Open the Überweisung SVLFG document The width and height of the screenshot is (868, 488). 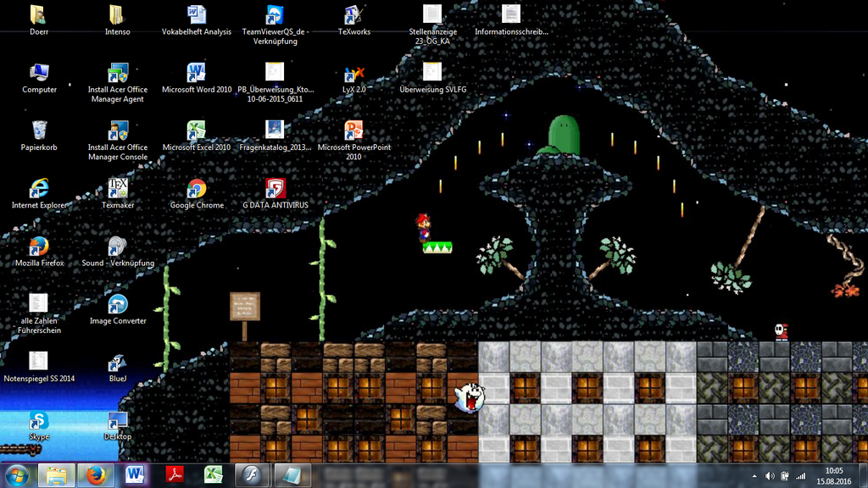point(432,73)
